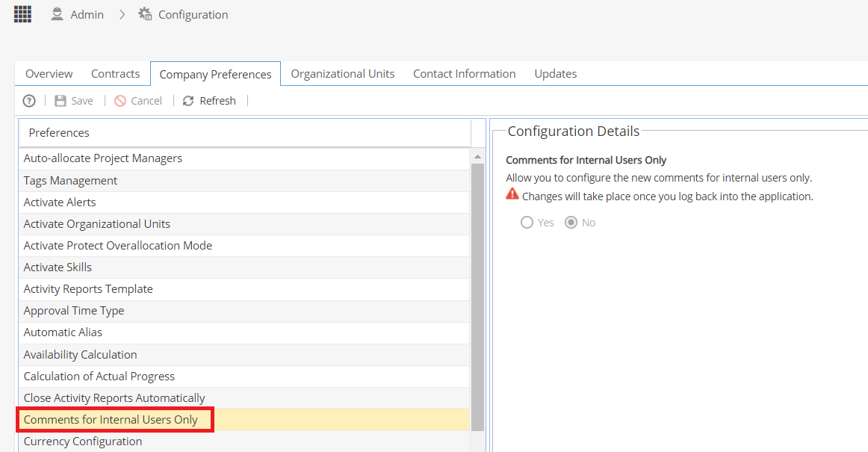Screen dimensions: 868x452
Task: Select Automatic Alias preference
Action: pos(244,332)
